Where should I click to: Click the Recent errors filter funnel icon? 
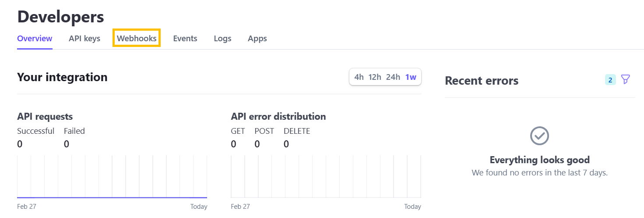coord(626,79)
